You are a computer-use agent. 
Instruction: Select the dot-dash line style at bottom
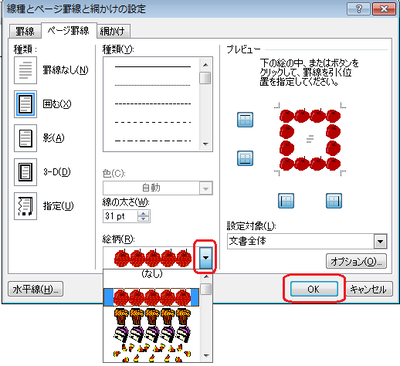(153, 141)
